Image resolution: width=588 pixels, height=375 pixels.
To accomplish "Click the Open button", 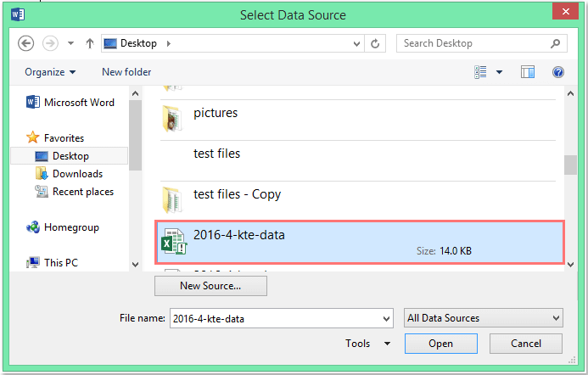I will (441, 344).
